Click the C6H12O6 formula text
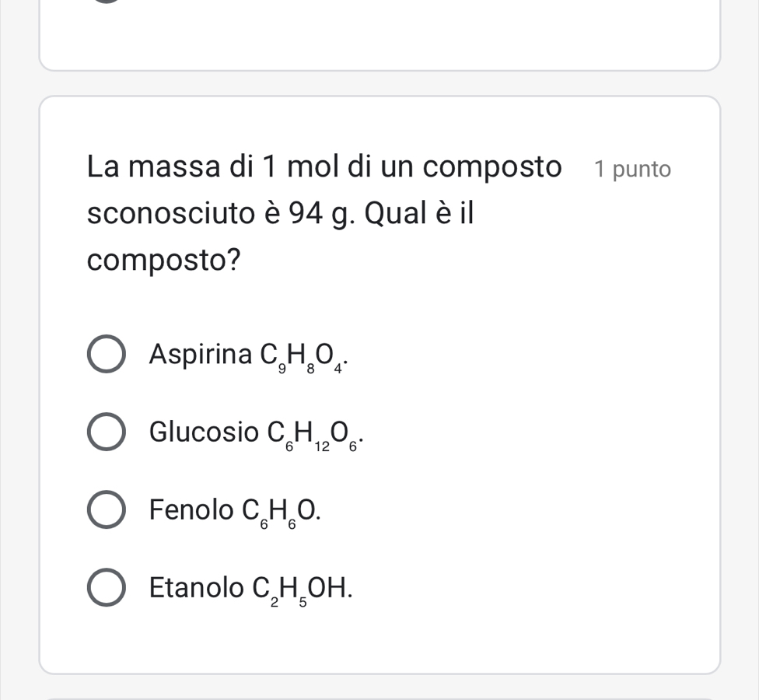This screenshot has height=700, width=759. point(313,434)
